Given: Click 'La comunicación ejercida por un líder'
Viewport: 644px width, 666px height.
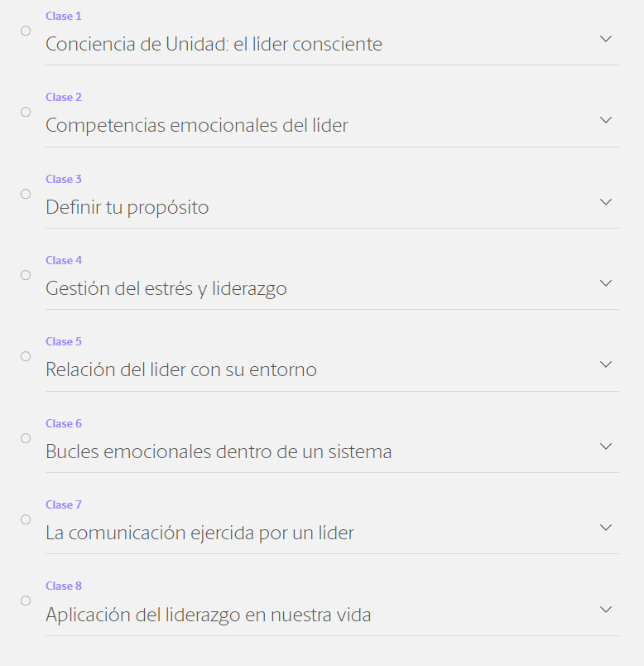Looking at the screenshot, I should 199,533.
